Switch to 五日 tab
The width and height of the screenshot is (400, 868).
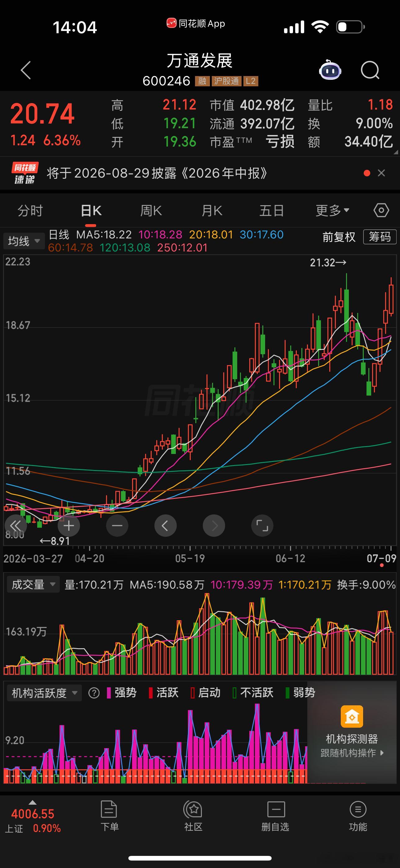272,210
